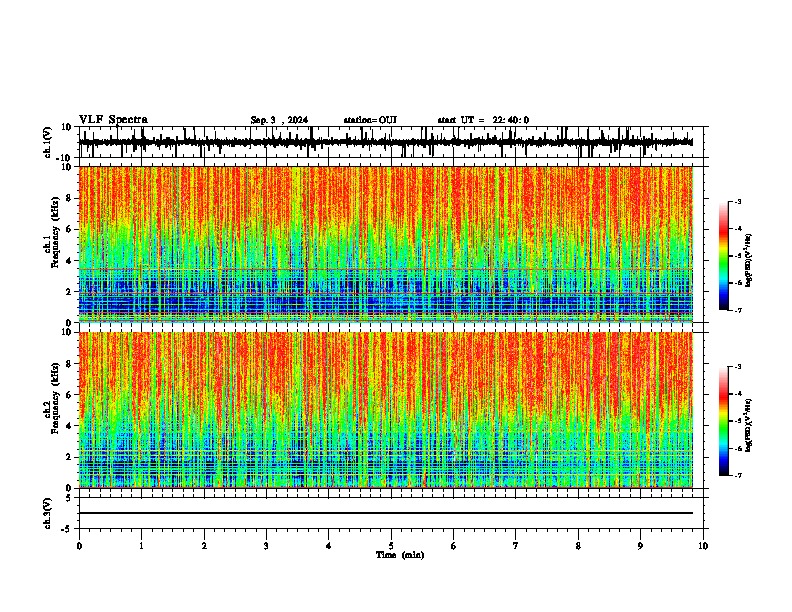Click the ch.2 "Frequency (kHz)" axis label
The image size is (792, 612).
[x=55, y=398]
